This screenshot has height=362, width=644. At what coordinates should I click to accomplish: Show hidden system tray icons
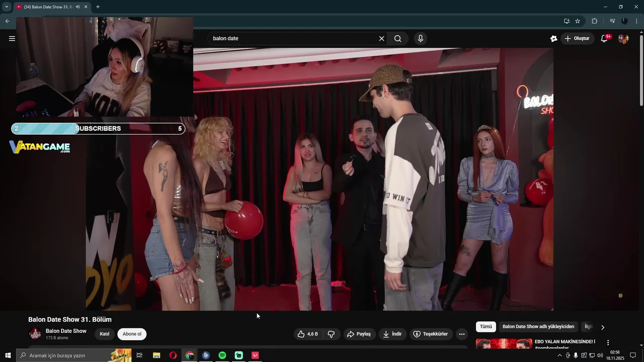tap(559, 355)
